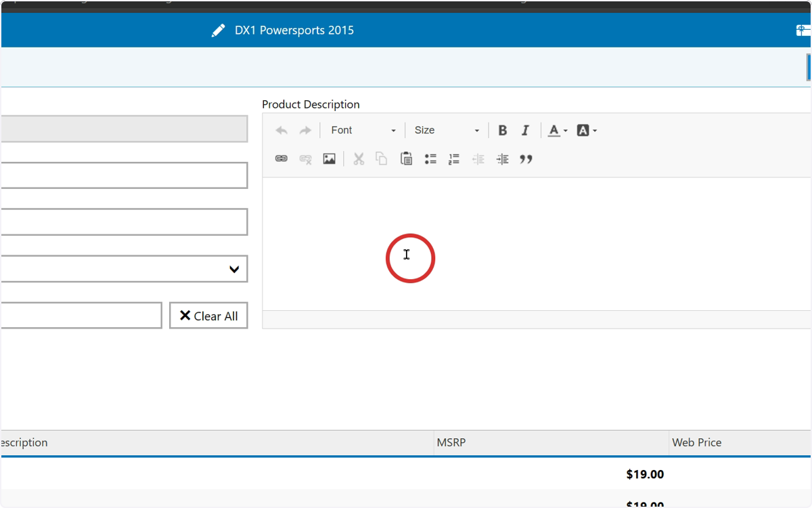This screenshot has height=508, width=812.
Task: Insert a bulleted list
Action: (x=430, y=159)
